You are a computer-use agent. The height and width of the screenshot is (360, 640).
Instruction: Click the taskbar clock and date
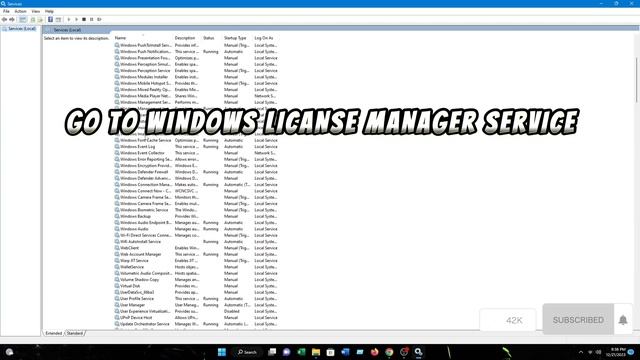pos(616,352)
